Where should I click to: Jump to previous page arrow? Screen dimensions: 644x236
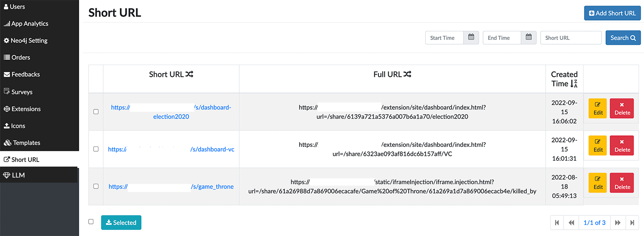click(x=571, y=223)
